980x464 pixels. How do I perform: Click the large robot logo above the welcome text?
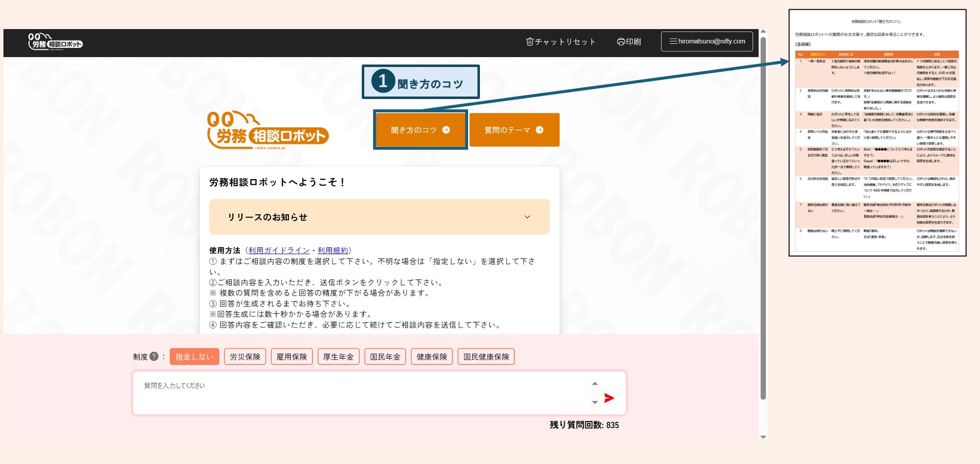coord(268,127)
